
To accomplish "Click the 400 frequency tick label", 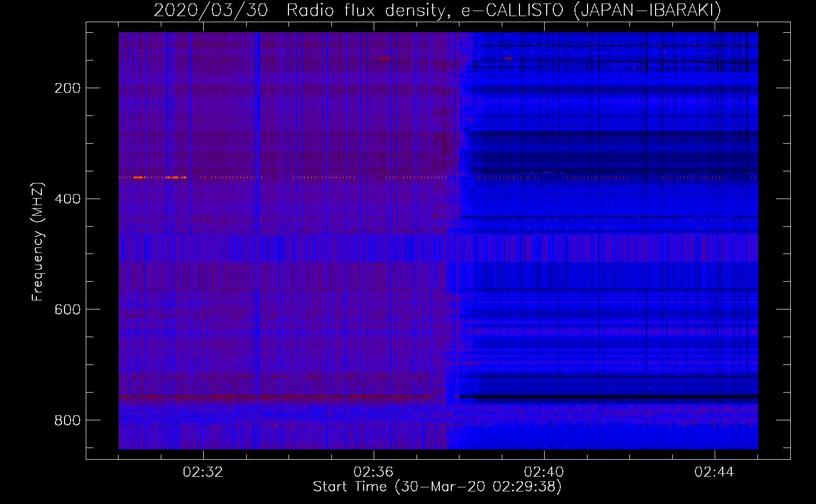I will (68, 199).
